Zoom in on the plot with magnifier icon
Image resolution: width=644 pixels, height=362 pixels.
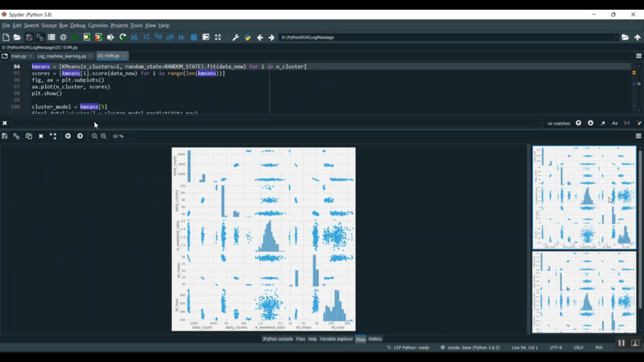103,136
